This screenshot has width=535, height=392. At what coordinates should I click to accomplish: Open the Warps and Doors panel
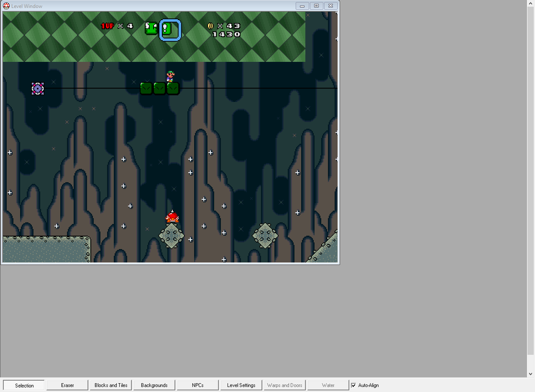[x=284, y=385]
